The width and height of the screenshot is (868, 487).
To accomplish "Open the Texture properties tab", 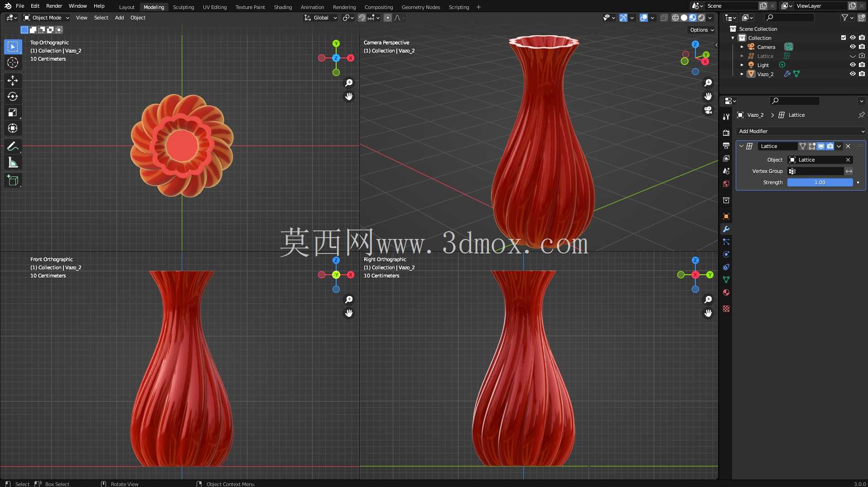I will click(726, 309).
